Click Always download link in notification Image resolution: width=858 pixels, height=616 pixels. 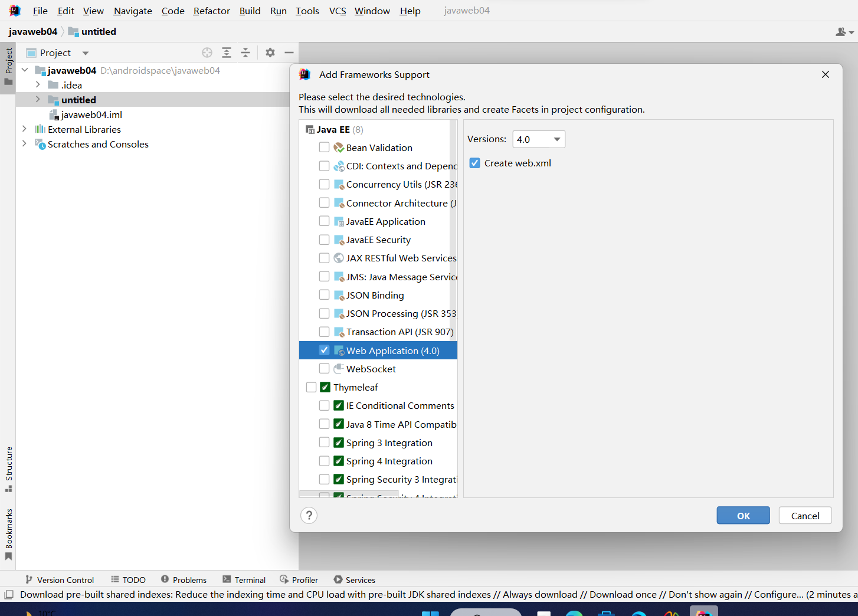[x=540, y=595]
